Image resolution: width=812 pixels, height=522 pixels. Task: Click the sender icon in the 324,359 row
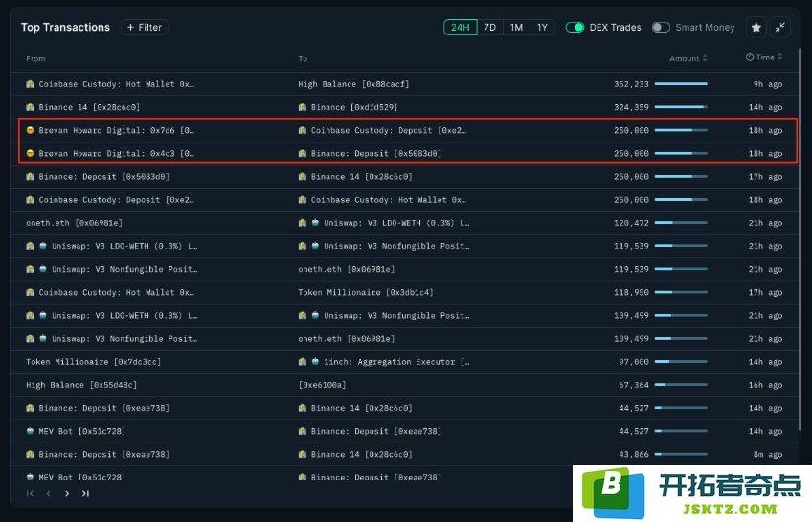[x=30, y=107]
